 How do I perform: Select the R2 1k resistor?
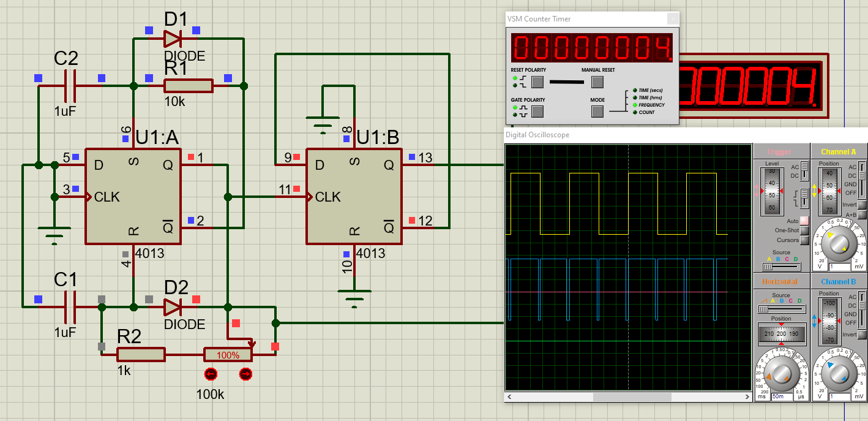coord(141,354)
